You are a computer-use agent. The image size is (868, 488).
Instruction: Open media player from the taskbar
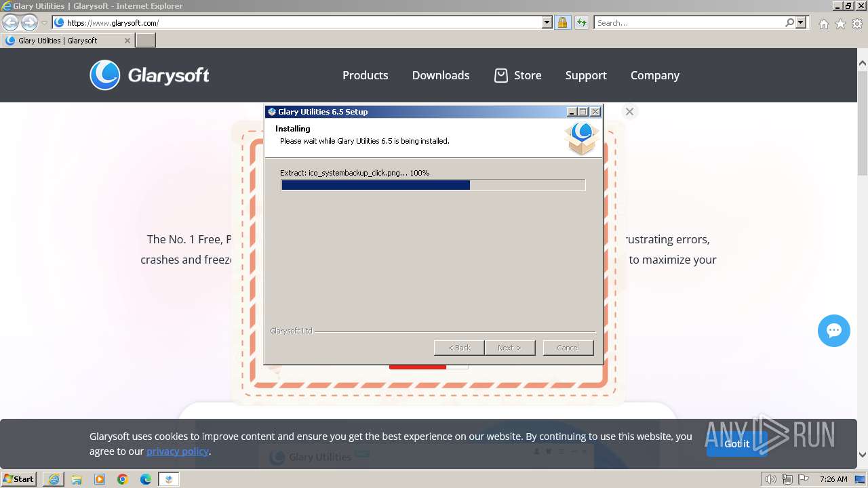coord(100,479)
